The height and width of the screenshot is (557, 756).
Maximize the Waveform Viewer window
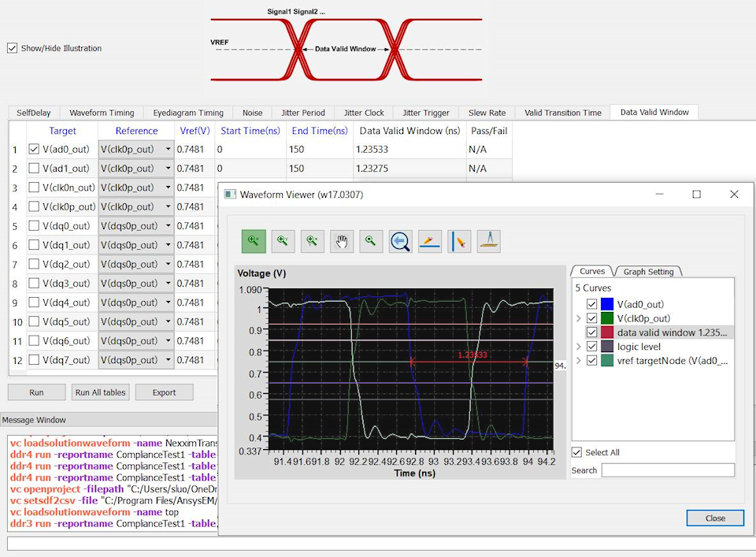click(696, 195)
